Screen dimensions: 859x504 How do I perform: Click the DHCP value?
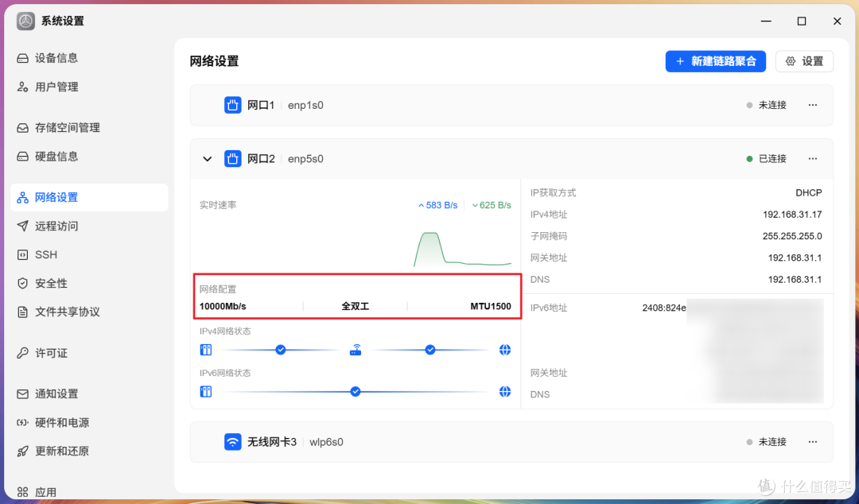(x=809, y=193)
